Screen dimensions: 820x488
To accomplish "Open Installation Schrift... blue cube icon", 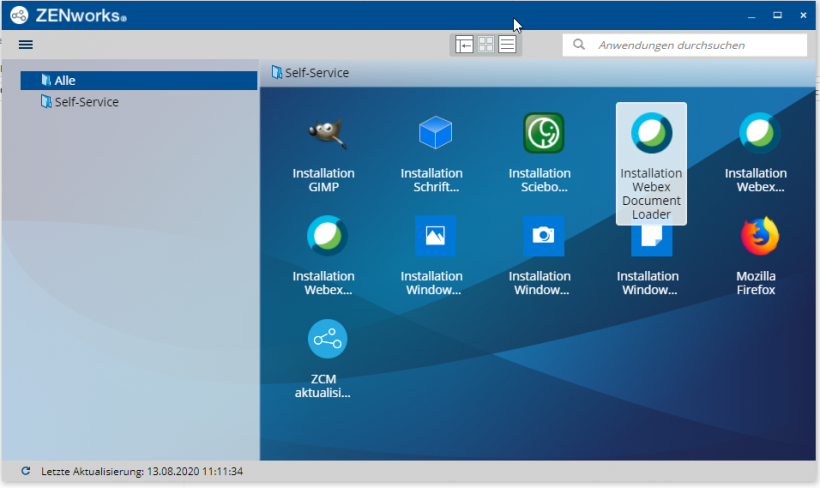I will 435,132.
